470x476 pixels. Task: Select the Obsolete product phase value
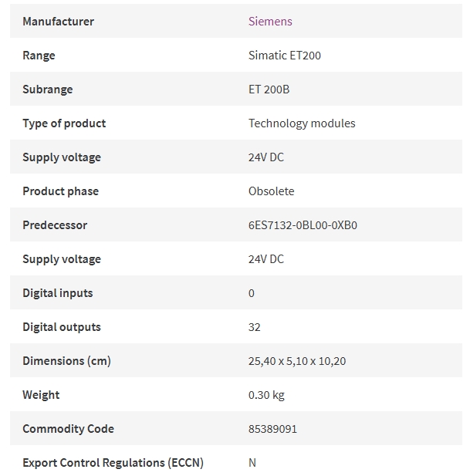click(x=271, y=191)
